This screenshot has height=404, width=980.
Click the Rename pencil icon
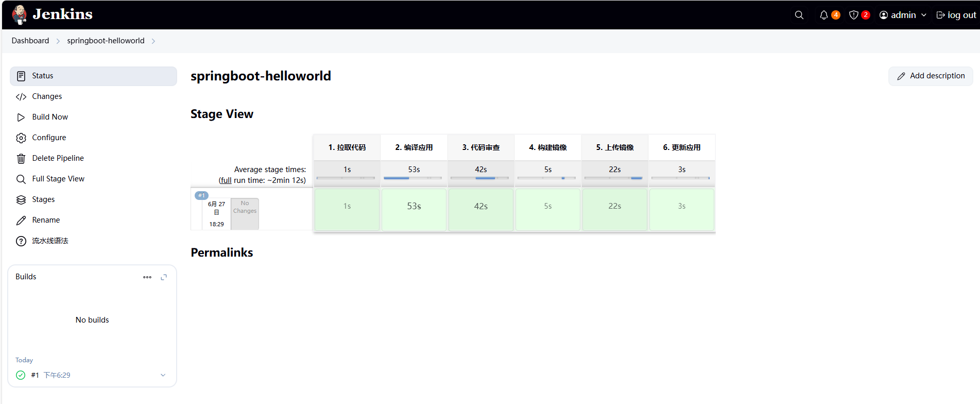click(21, 220)
